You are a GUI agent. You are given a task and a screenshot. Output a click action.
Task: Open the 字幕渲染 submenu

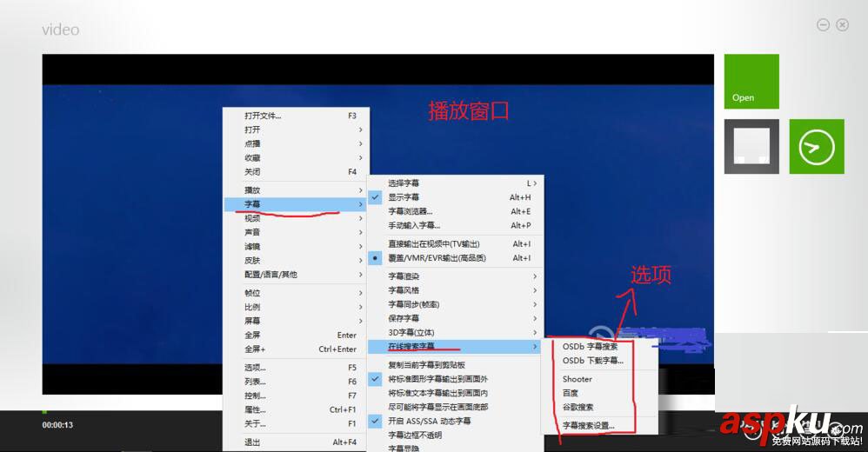tap(457, 276)
